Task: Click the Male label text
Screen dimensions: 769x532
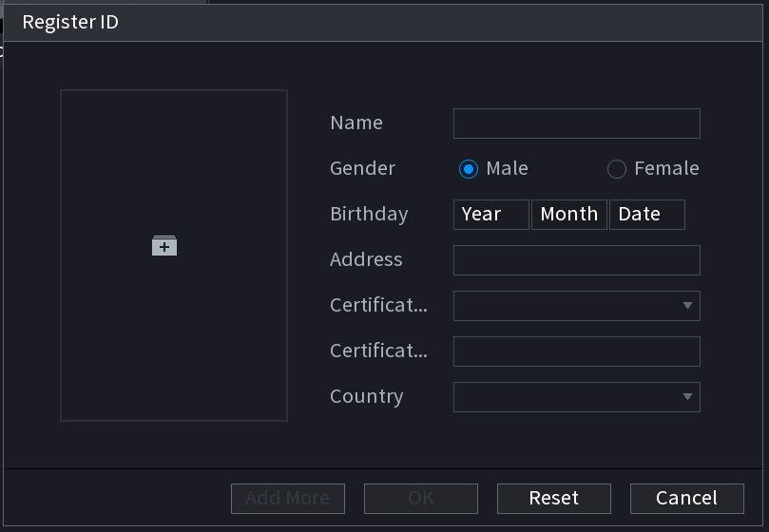Action: [x=507, y=169]
